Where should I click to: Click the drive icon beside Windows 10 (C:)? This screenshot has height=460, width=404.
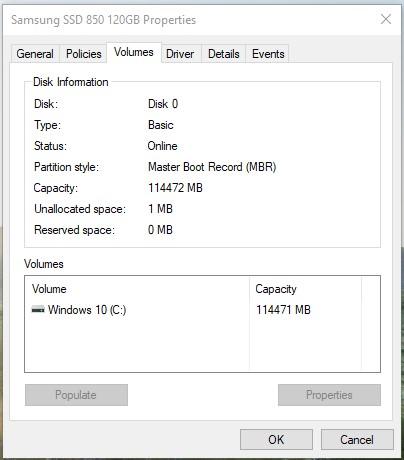(x=38, y=310)
